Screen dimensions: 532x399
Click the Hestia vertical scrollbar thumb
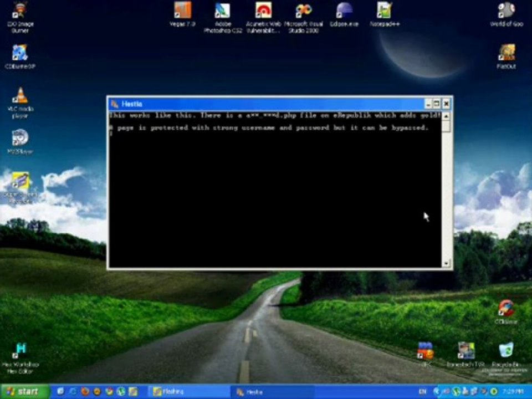[x=446, y=126]
